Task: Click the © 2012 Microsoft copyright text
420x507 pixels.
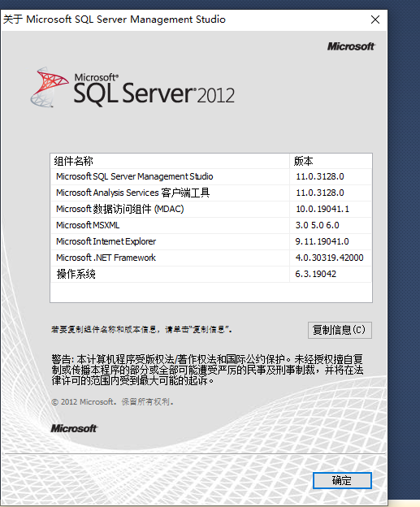Action: [x=112, y=402]
